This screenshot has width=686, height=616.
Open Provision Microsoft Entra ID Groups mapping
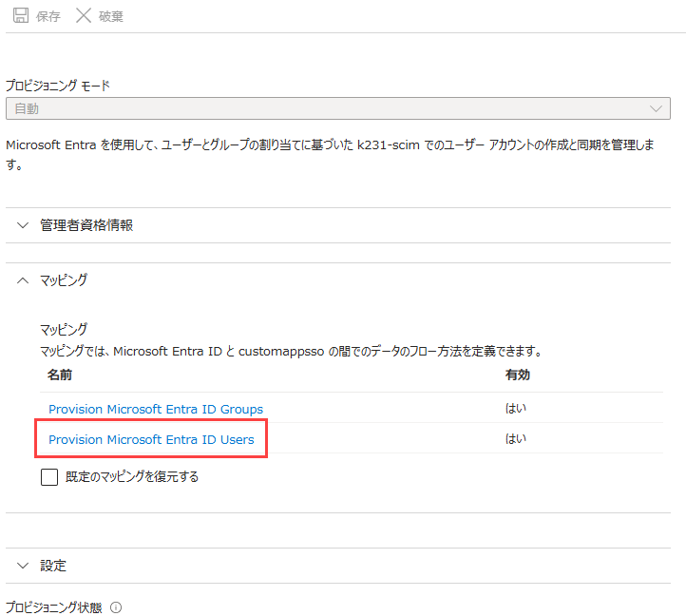[x=156, y=409]
